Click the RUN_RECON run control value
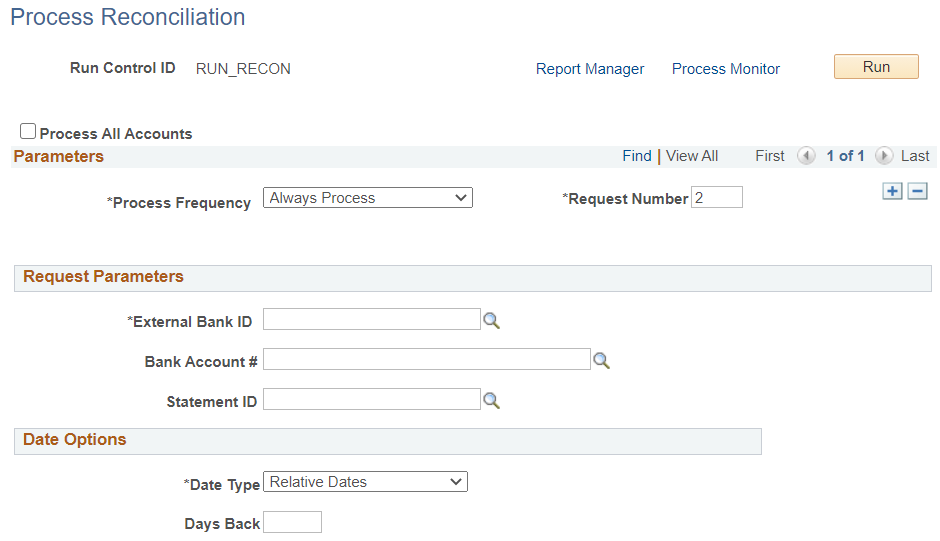 tap(243, 69)
